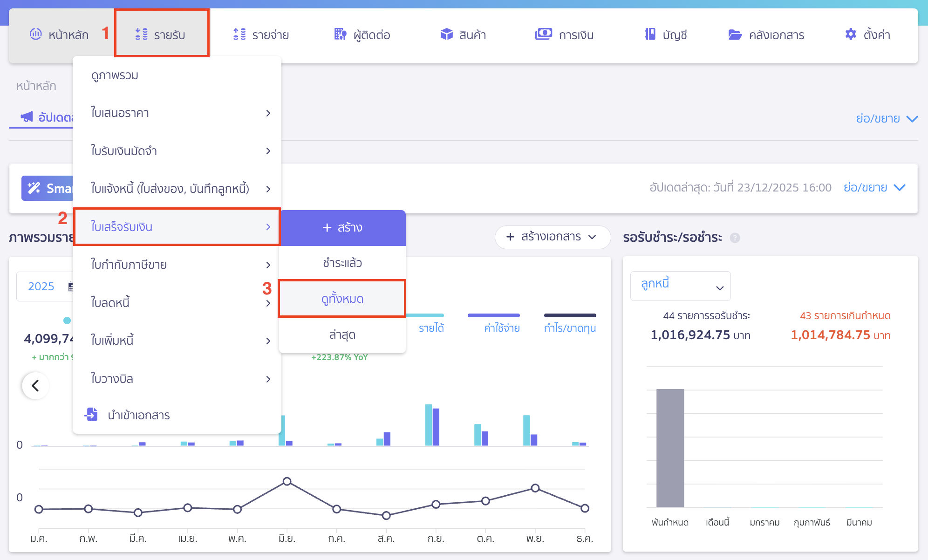This screenshot has height=560, width=928.
Task: Toggle the ค่าใช้จ่าย expense legend series
Action: click(501, 328)
